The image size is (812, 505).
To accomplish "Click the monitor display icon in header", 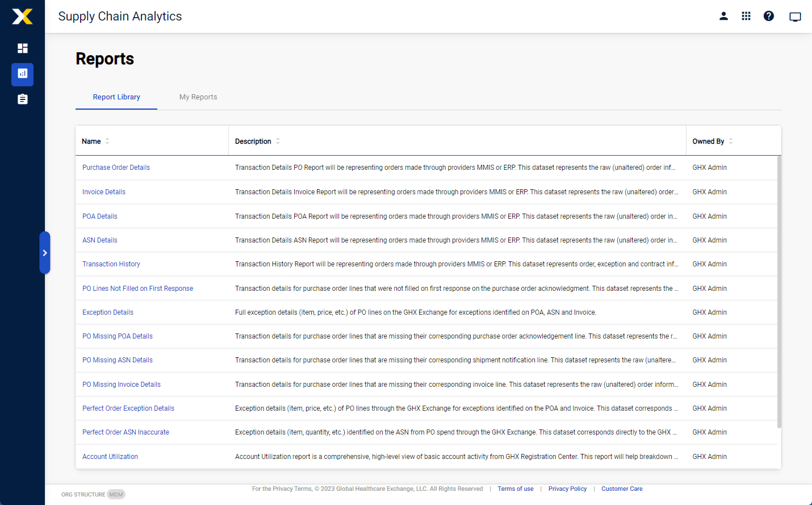I will coord(795,16).
